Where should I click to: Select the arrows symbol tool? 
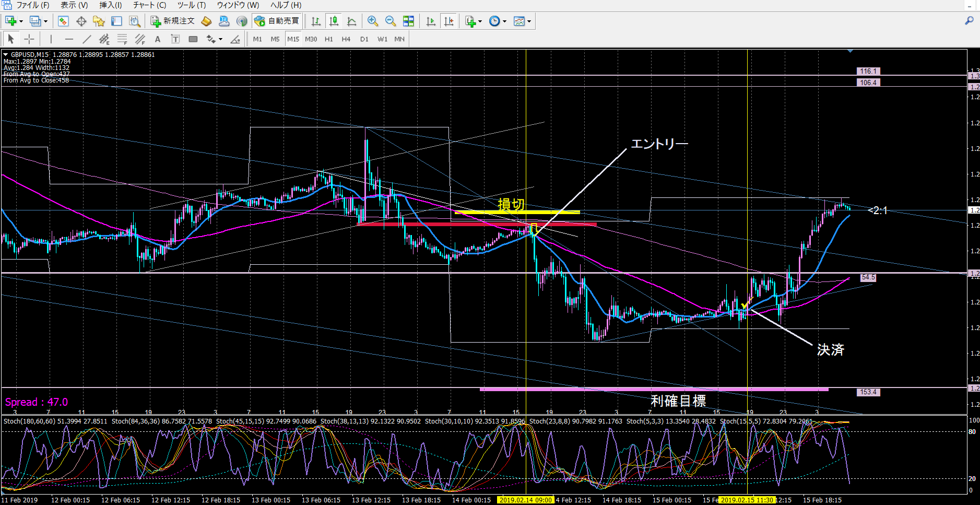tap(211, 39)
